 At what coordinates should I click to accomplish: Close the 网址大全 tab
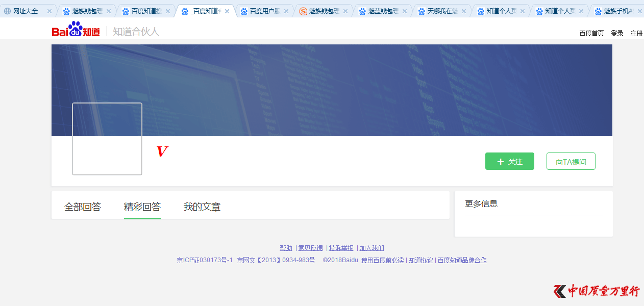click(x=49, y=11)
